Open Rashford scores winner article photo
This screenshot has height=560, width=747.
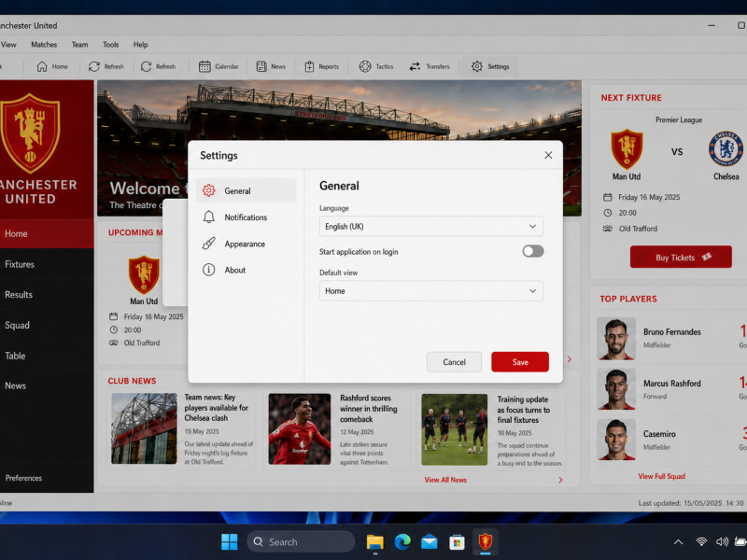tap(299, 428)
